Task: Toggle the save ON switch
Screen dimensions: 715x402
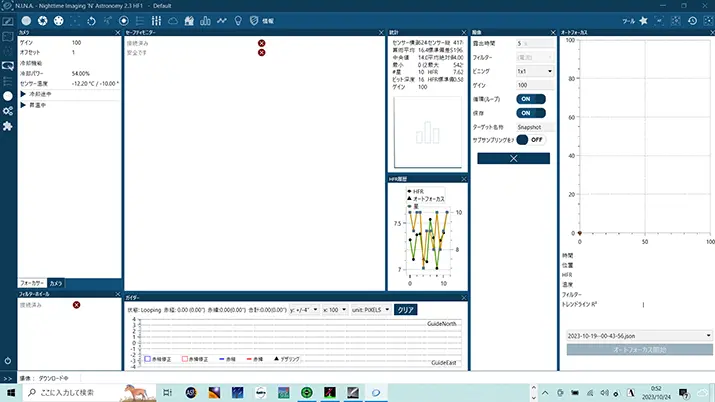Action: tap(531, 113)
